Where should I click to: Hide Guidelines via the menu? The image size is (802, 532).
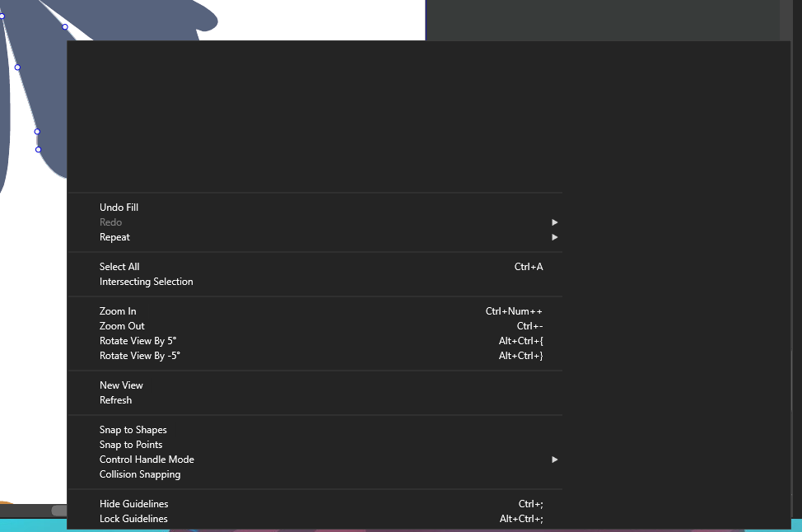tap(134, 504)
